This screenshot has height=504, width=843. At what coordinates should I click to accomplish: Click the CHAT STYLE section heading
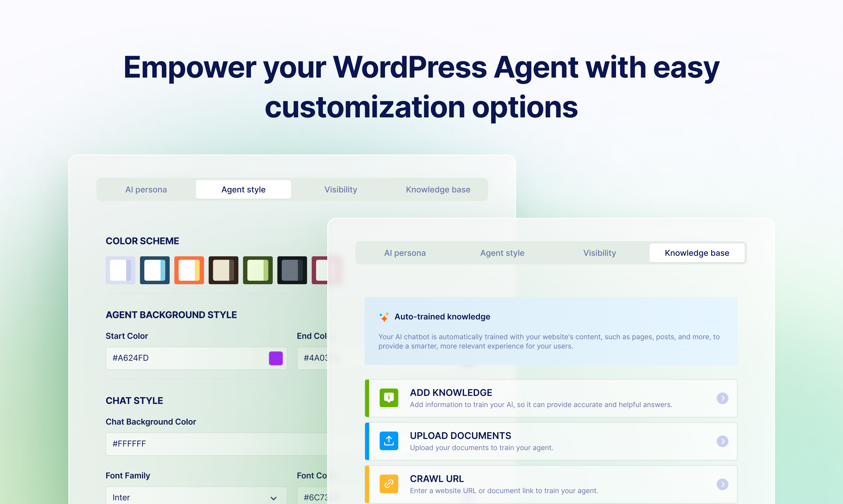134,401
